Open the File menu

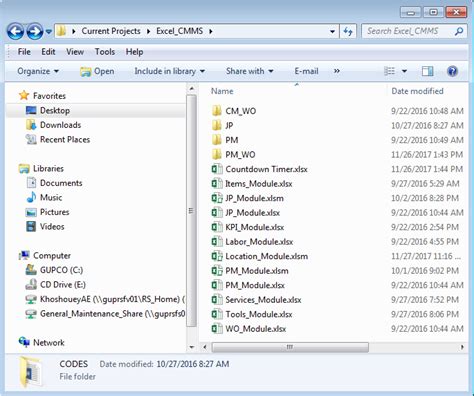[24, 52]
